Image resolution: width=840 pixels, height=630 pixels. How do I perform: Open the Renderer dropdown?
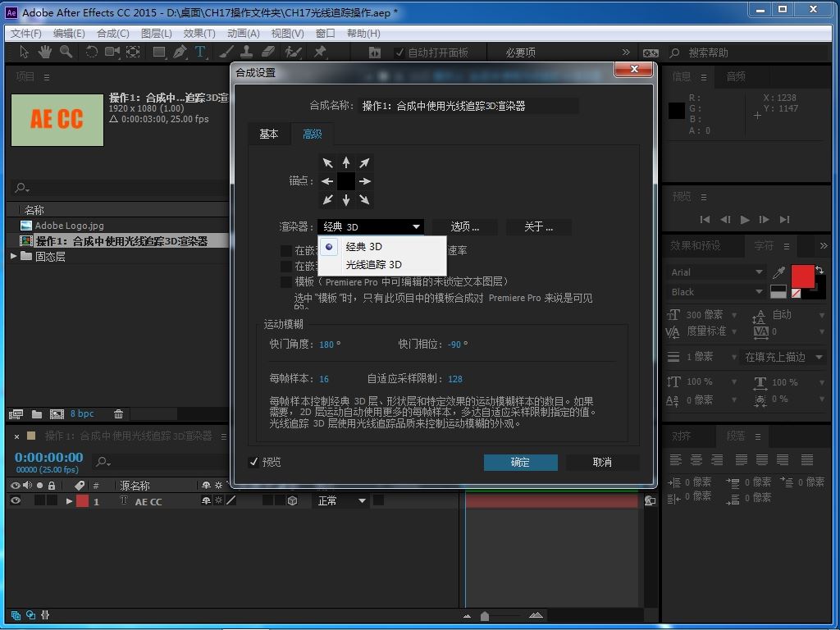[x=371, y=226]
